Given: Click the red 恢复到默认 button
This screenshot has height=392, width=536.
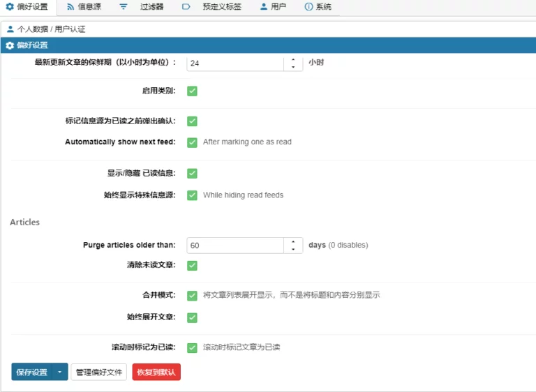Looking at the screenshot, I should (156, 372).
